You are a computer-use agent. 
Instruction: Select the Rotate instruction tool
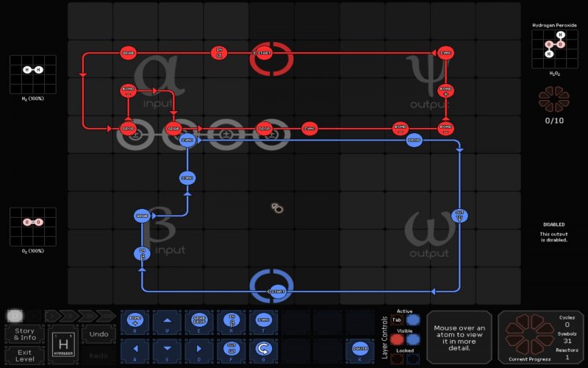coord(262,348)
